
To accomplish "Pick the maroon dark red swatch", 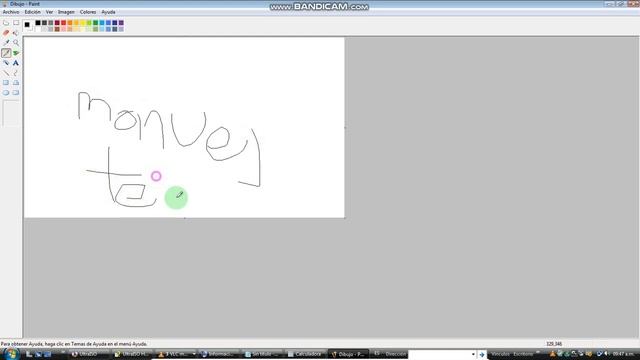I will pos(57,23).
